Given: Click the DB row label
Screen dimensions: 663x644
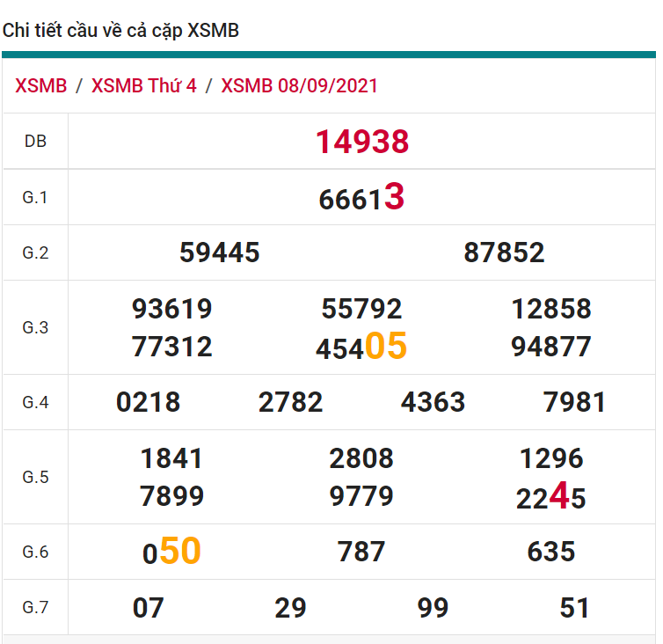Looking at the screenshot, I should [x=35, y=142].
